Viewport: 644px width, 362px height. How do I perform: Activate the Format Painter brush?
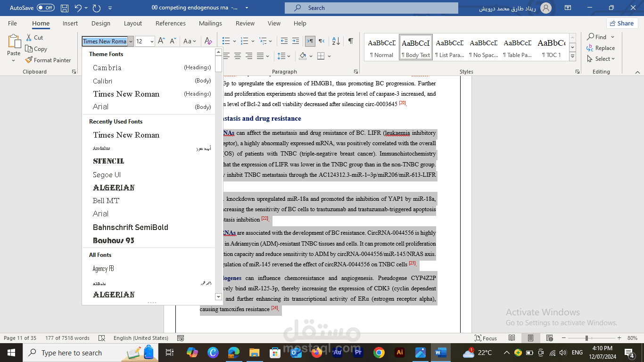pyautogui.click(x=29, y=60)
